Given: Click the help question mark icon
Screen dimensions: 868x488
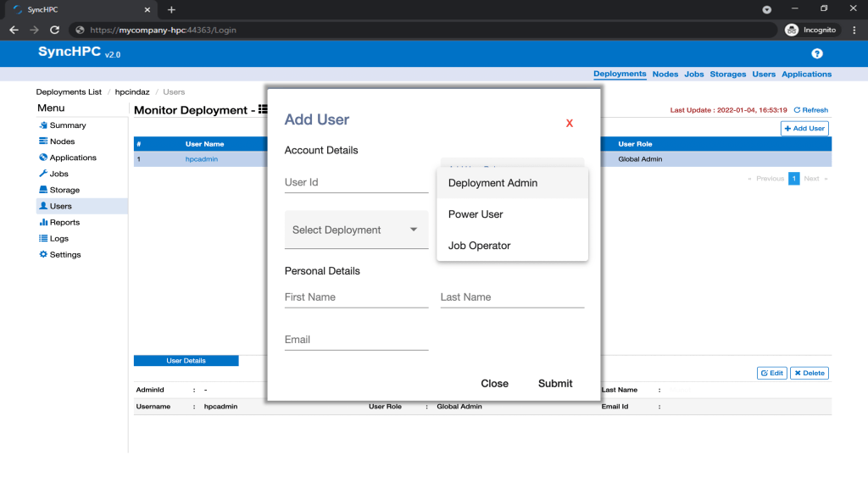Looking at the screenshot, I should pyautogui.click(x=817, y=53).
